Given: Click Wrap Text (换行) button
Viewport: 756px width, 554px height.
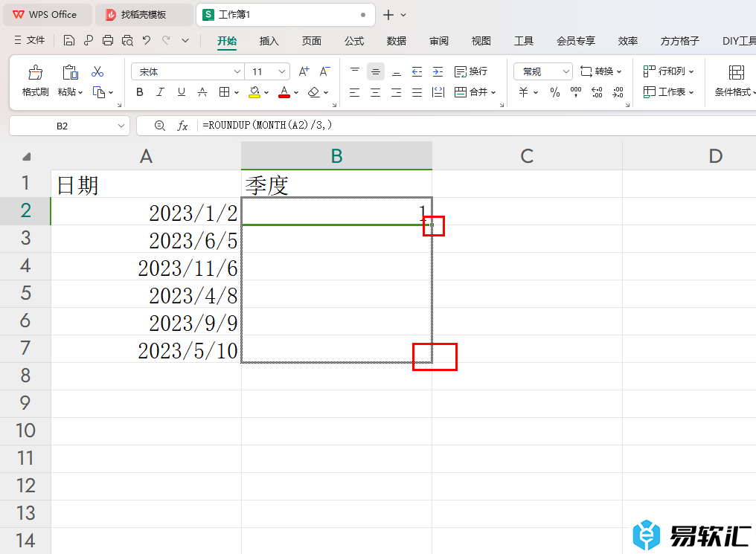Looking at the screenshot, I should 471,72.
